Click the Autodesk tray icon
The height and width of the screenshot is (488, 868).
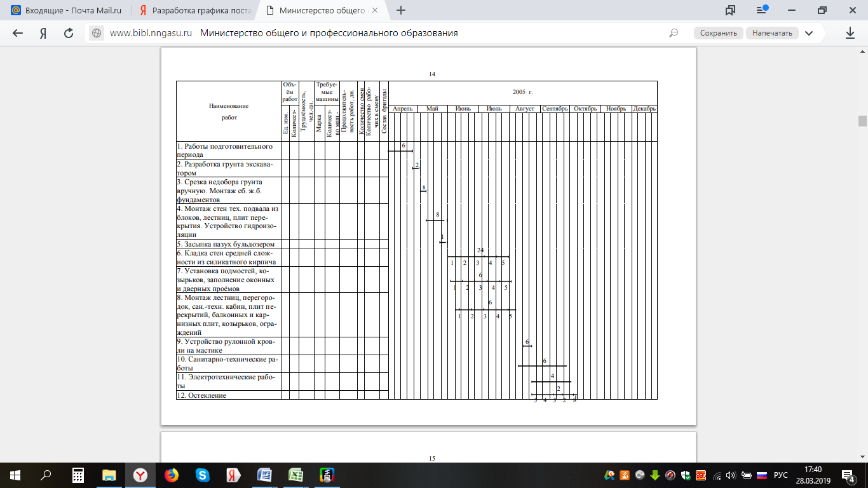tap(609, 475)
